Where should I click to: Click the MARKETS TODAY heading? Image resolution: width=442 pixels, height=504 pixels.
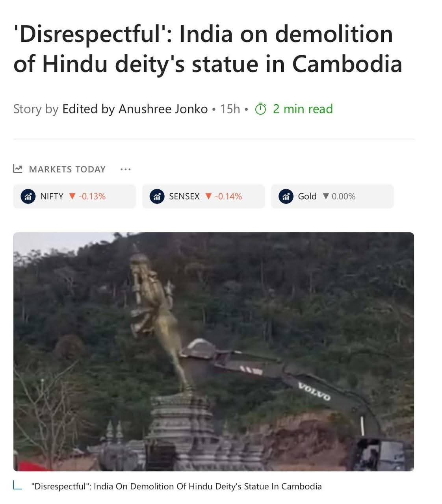(67, 169)
